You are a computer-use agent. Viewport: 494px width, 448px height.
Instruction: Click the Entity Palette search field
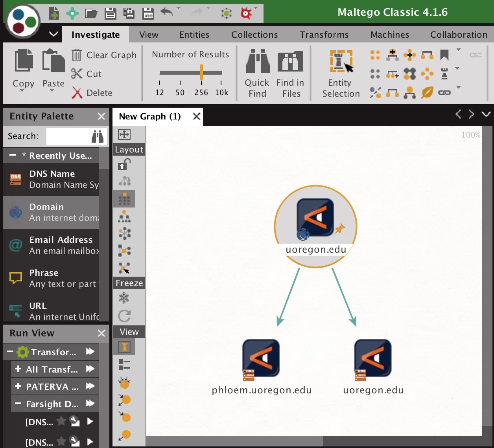pyautogui.click(x=76, y=136)
